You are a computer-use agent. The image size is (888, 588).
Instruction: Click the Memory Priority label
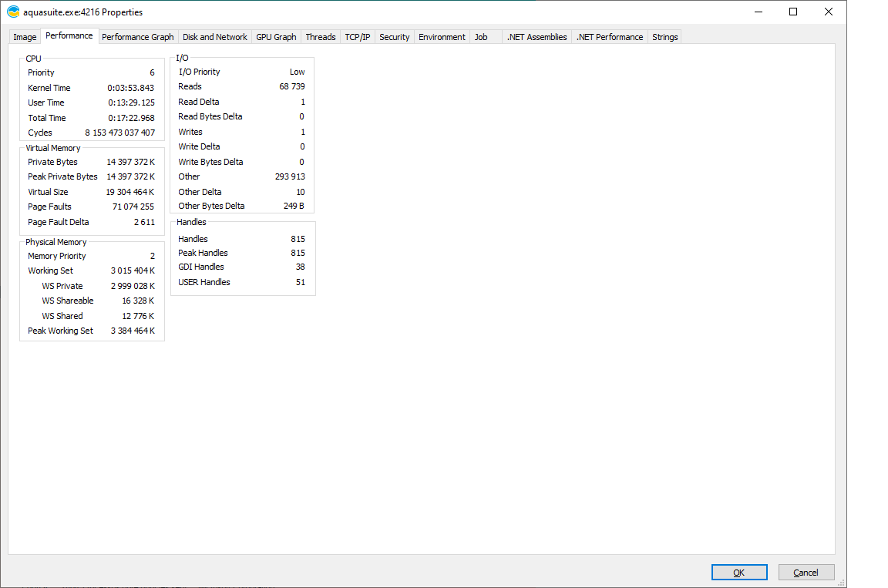click(x=56, y=256)
